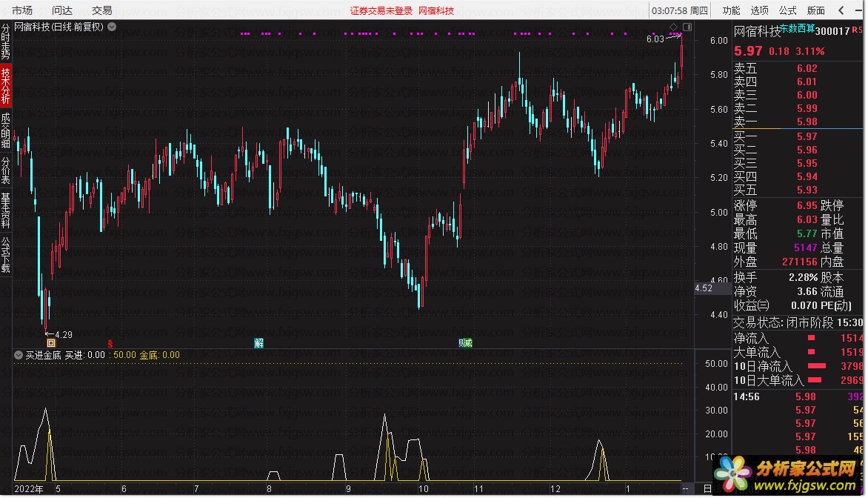This screenshot has height=498, width=868.
Task: Click the 换手 value 2.28%
Action: [804, 277]
